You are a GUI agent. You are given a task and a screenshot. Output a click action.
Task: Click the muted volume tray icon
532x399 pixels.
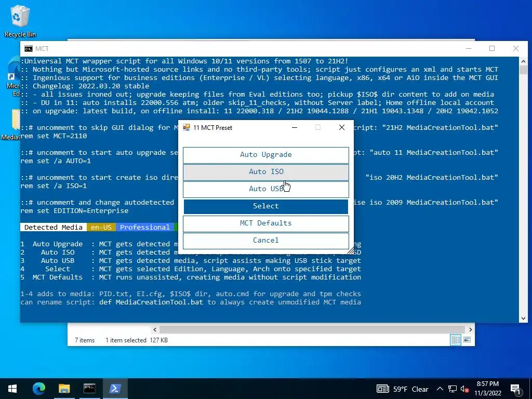pyautogui.click(x=464, y=389)
